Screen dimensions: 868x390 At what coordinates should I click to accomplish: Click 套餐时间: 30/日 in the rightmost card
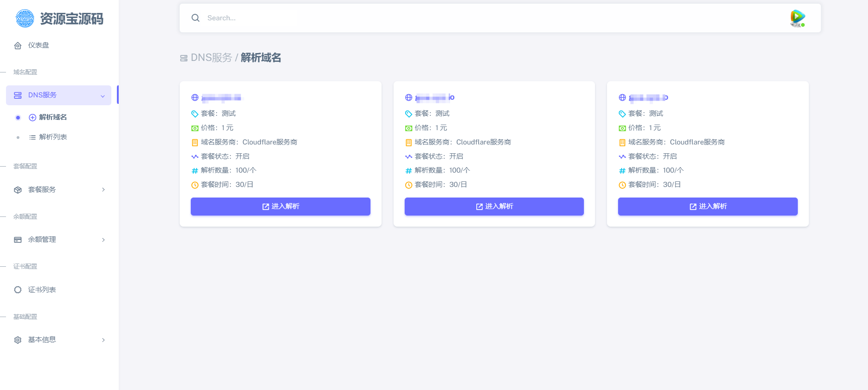pos(655,185)
